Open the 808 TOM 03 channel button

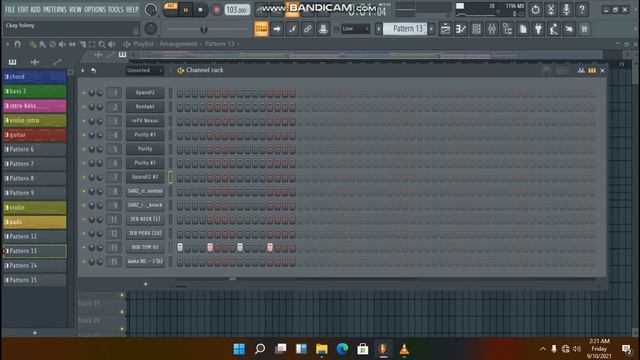(x=145, y=247)
